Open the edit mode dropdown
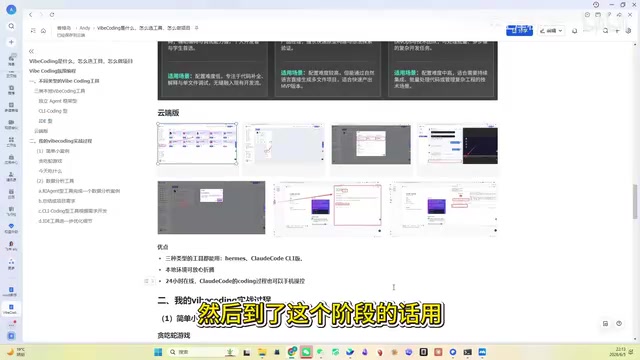This screenshot has height=360, width=640. (551, 31)
